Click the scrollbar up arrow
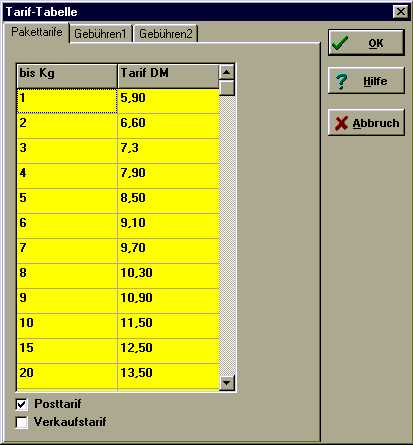 pyautogui.click(x=227, y=72)
